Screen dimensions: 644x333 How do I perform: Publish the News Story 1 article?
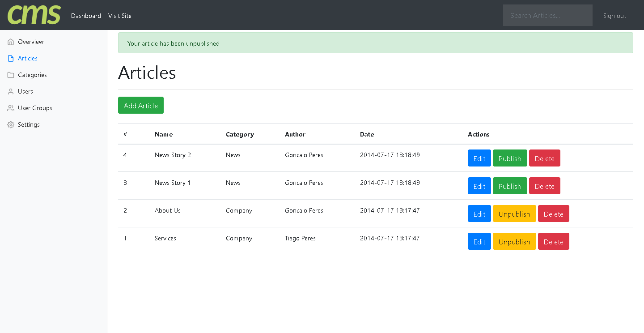tap(510, 186)
